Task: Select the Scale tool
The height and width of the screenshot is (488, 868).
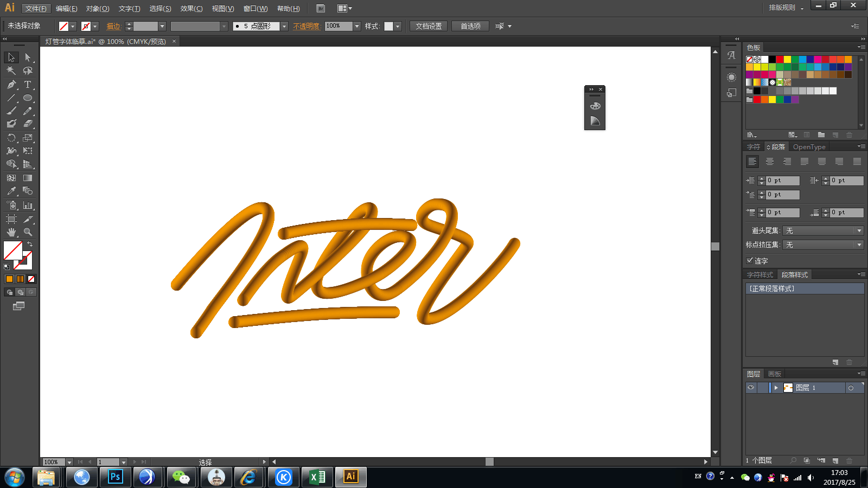Action: click(x=28, y=138)
